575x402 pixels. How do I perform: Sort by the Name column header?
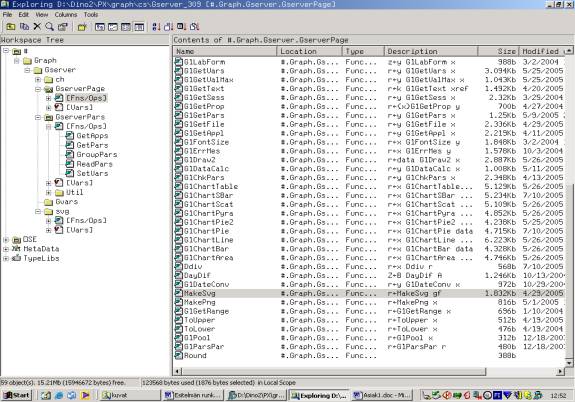pos(225,51)
